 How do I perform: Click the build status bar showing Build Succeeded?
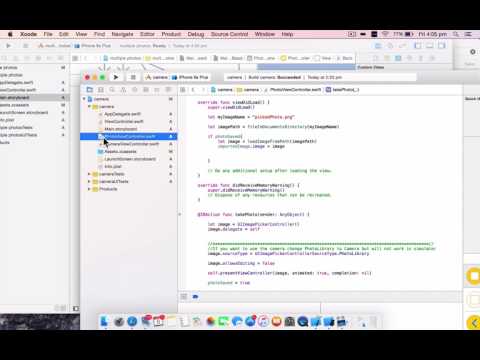320,77
